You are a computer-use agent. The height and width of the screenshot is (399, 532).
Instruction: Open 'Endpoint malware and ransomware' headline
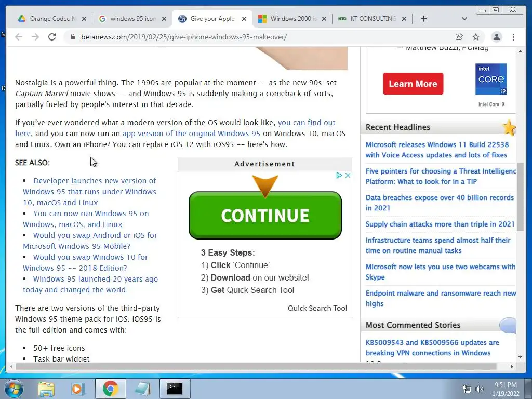coord(441,298)
